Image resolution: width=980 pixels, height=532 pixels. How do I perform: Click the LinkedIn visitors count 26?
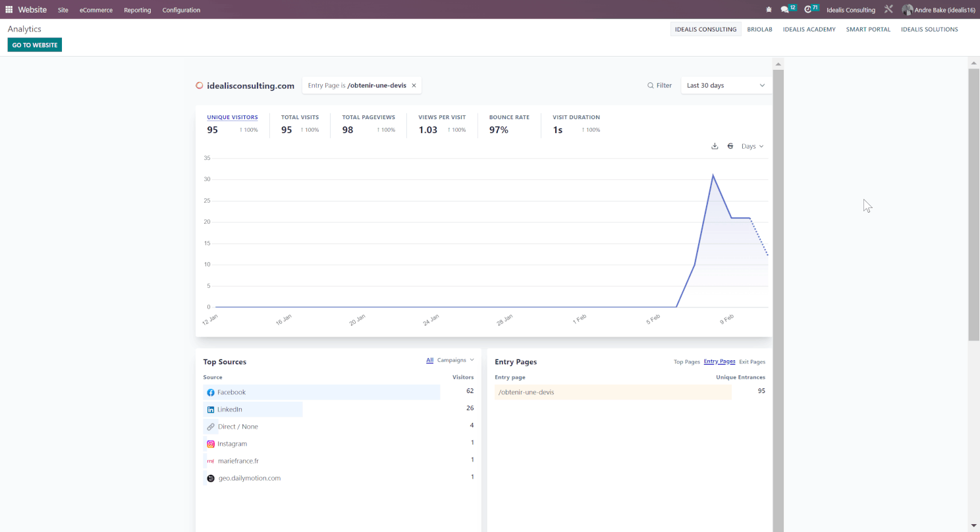[x=470, y=408]
